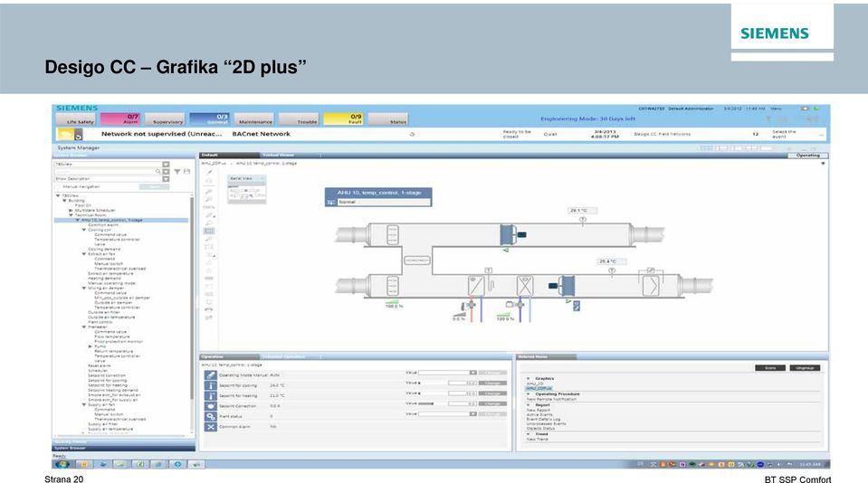Select AHU_2DPlus in Related Items
Screen dimensions: 868x483
pos(538,388)
